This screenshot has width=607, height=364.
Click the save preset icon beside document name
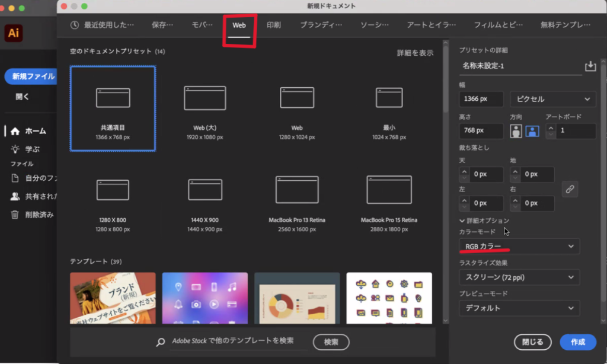pos(590,66)
